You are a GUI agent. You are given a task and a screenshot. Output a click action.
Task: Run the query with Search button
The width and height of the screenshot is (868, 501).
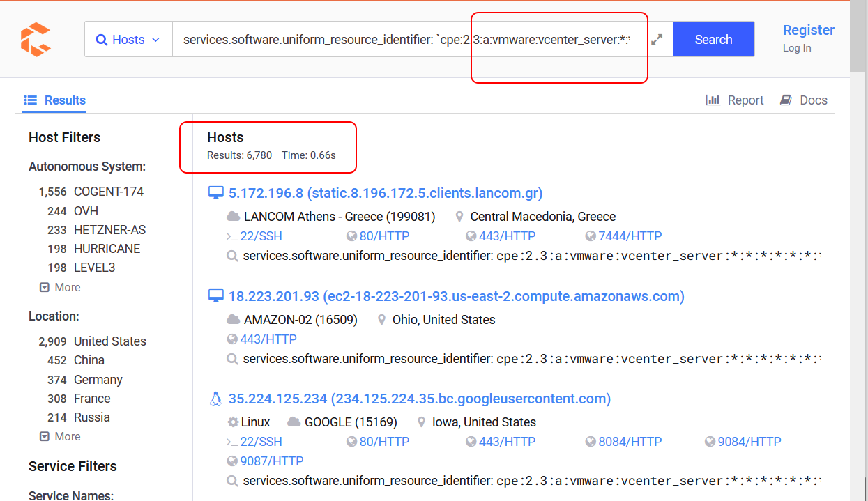pyautogui.click(x=713, y=40)
